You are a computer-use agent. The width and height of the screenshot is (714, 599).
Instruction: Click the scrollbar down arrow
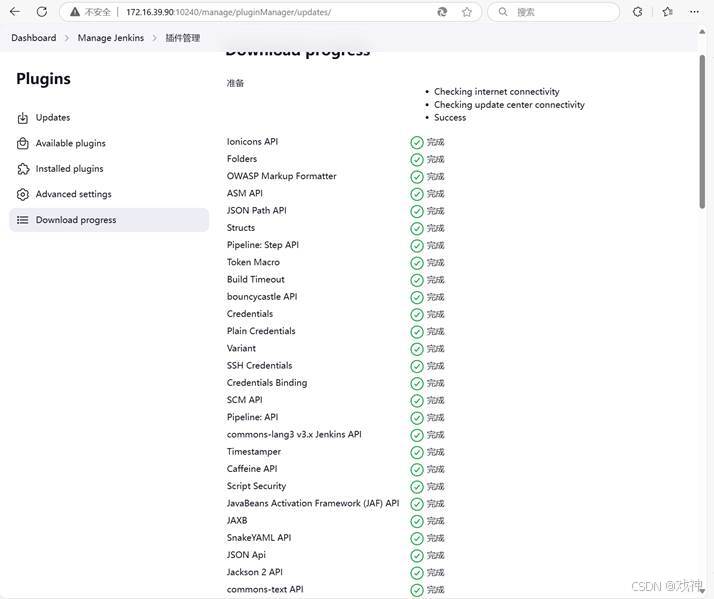(702, 591)
